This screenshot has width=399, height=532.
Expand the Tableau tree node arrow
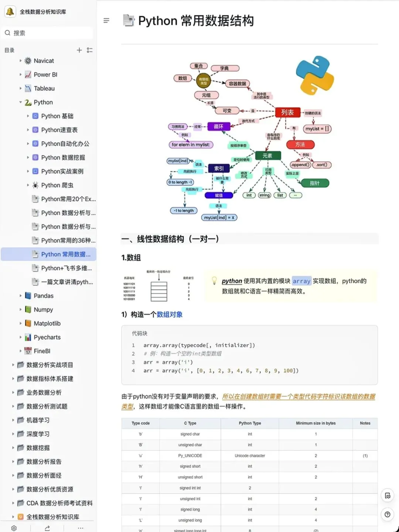tap(20, 88)
